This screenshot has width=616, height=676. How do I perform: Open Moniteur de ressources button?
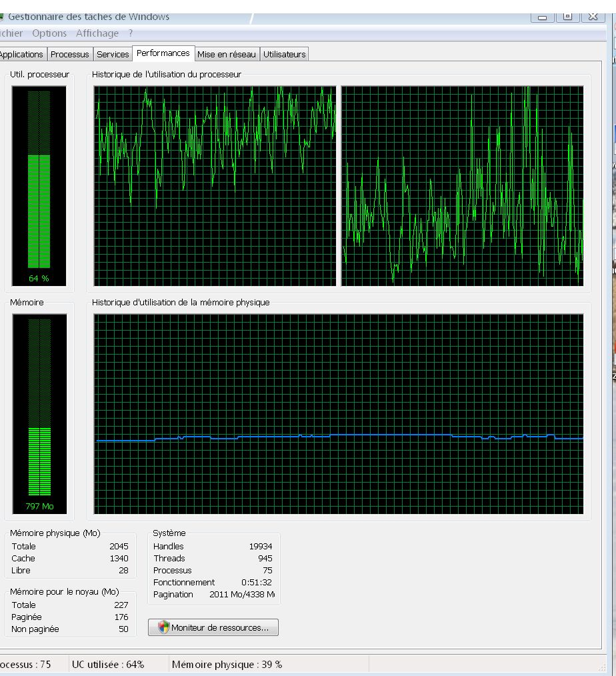tap(213, 627)
